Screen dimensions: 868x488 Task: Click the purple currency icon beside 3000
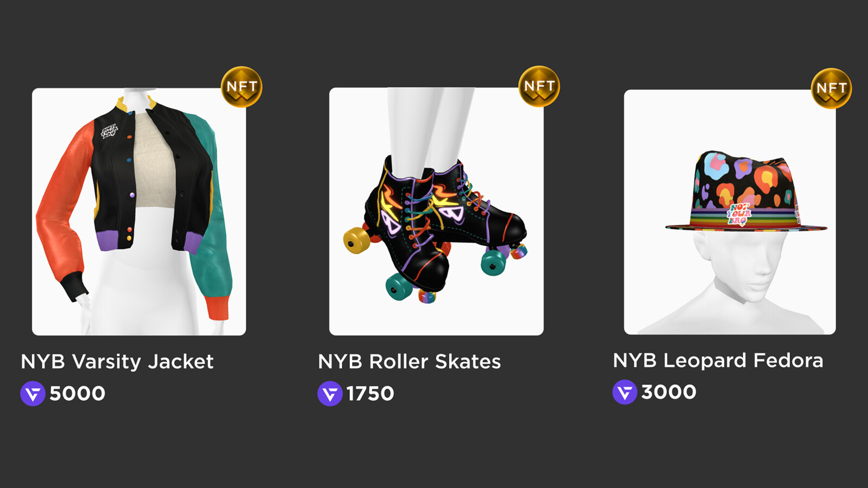coord(625,392)
